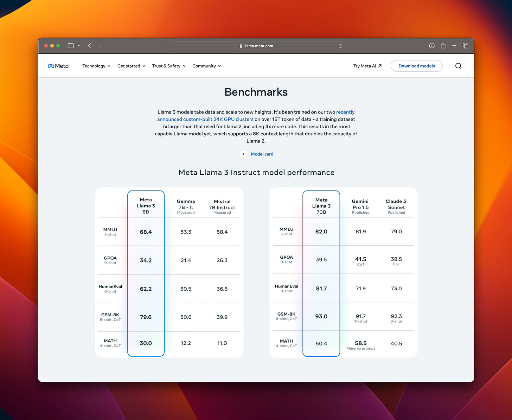Expand the Trust & Safety menu
512x420 pixels.
click(169, 66)
